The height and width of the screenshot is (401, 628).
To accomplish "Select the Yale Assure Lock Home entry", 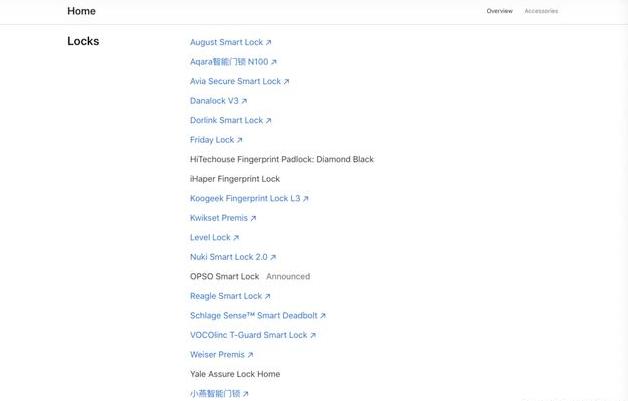I will coord(235,374).
